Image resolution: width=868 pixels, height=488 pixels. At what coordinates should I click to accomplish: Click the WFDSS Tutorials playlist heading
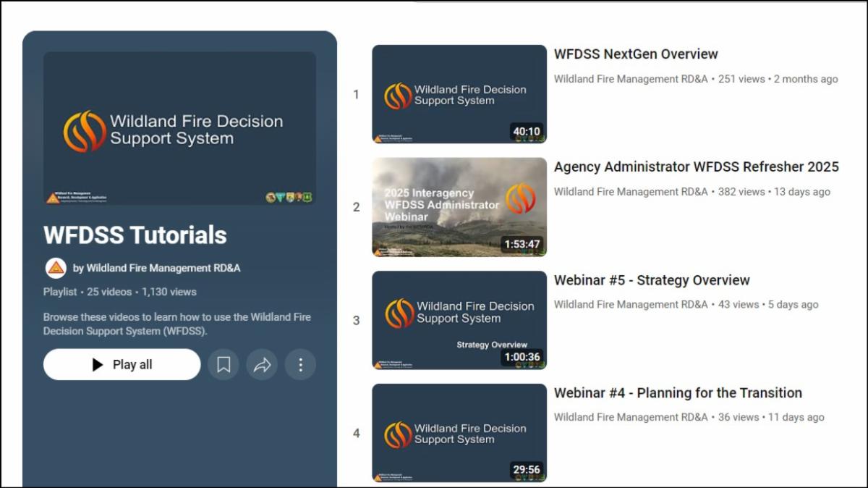coord(135,235)
